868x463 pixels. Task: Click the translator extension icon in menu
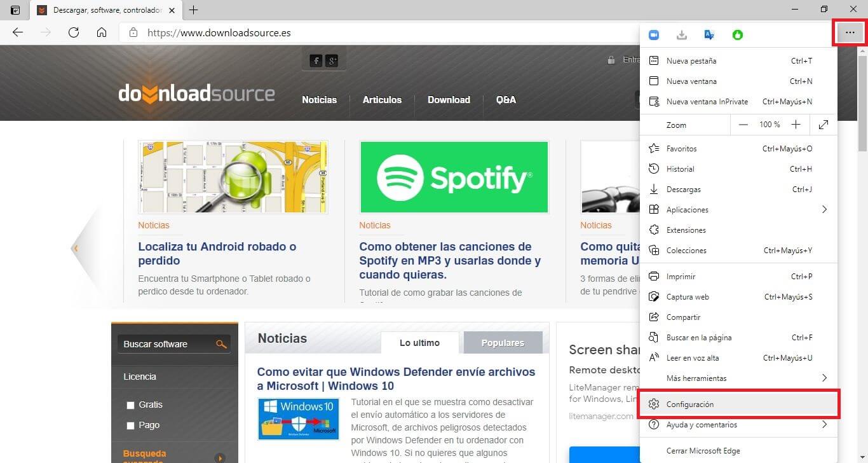click(x=710, y=35)
